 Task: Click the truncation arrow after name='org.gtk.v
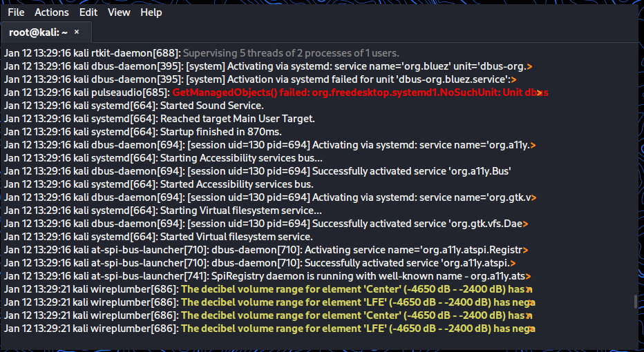(533, 197)
